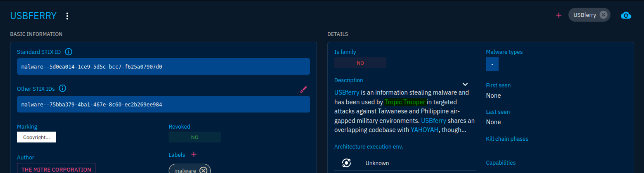Click the 'BASIC INFORMATION' section heading
This screenshot has height=173, width=644.
pyautogui.click(x=36, y=34)
